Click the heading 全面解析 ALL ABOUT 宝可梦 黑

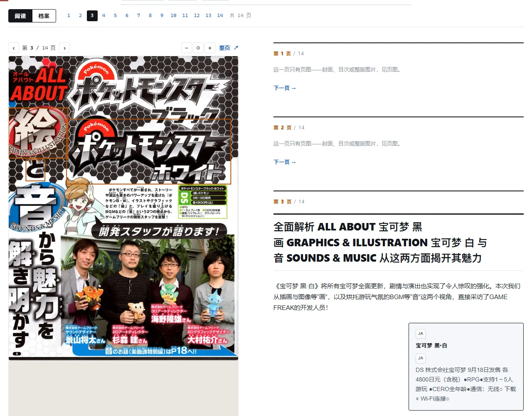coord(348,227)
